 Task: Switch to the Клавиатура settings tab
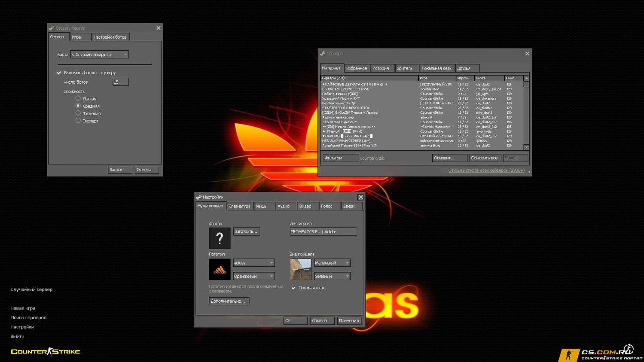[240, 206]
